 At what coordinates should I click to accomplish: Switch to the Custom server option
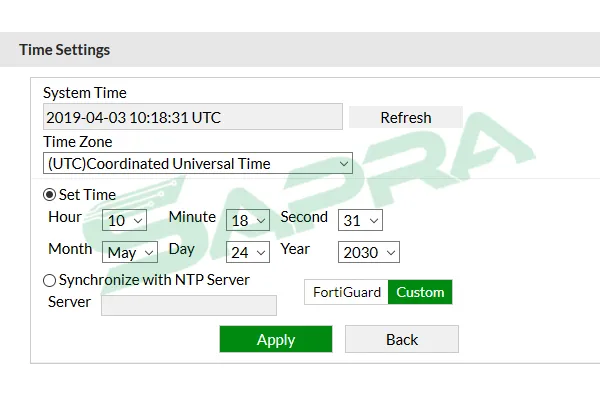coord(420,292)
